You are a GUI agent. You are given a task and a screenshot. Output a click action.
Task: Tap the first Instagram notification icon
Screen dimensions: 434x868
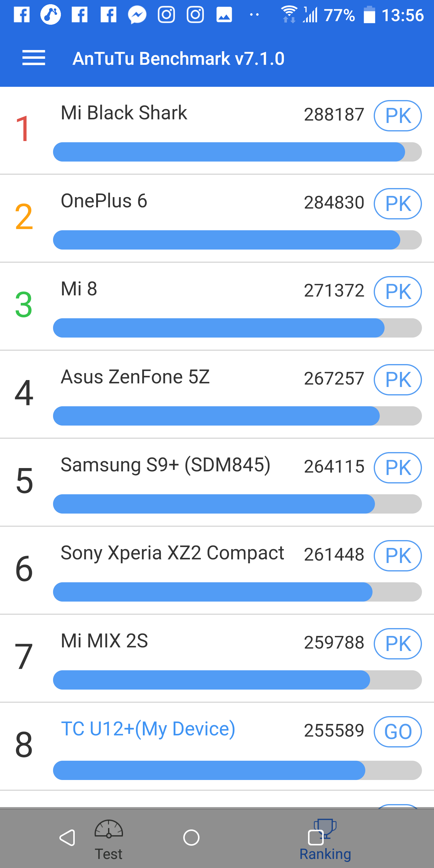click(x=166, y=15)
